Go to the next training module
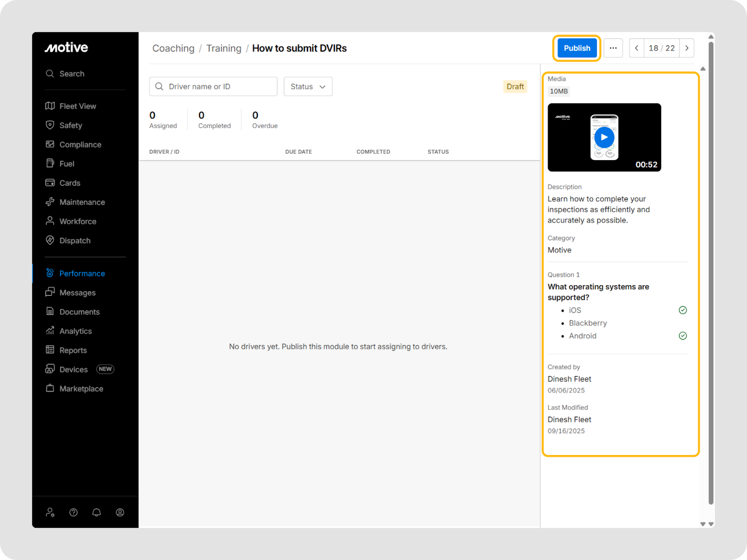 (x=687, y=48)
